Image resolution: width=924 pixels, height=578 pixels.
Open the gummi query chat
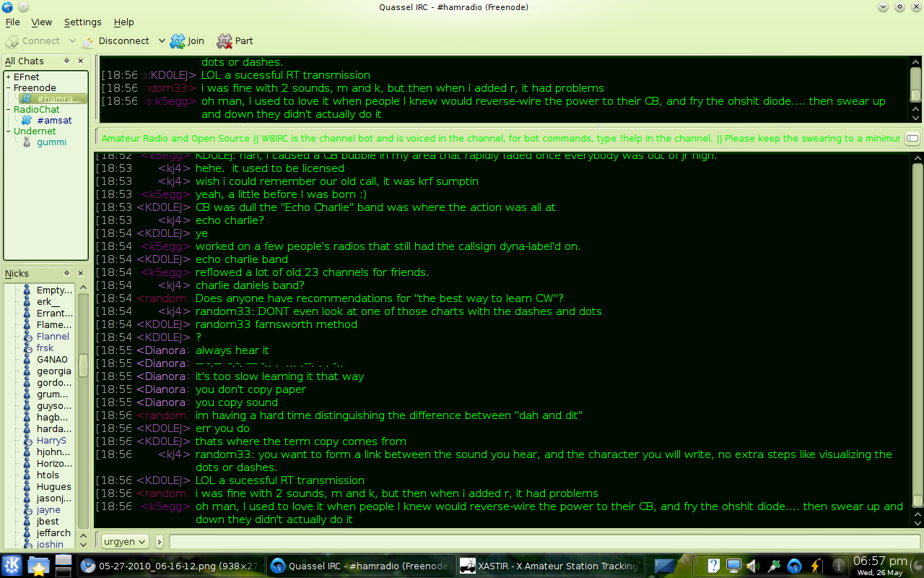(51, 142)
